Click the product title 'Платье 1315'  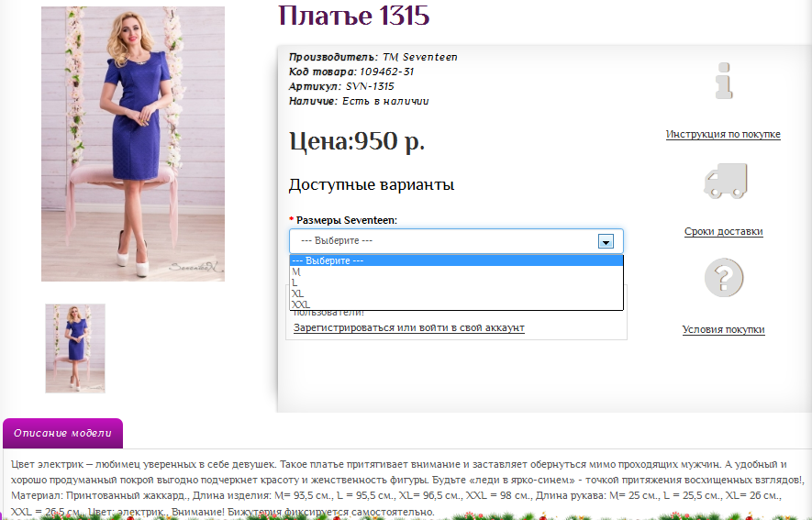pos(353,16)
